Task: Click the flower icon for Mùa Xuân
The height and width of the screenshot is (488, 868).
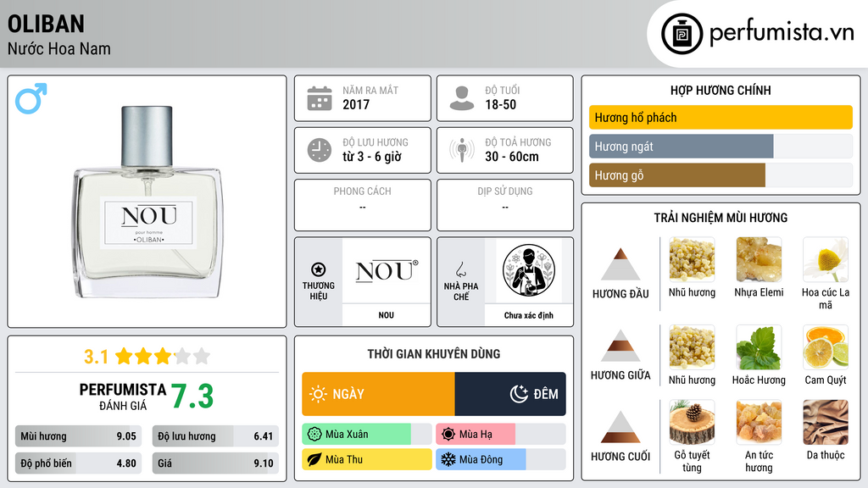Action: pos(314,435)
